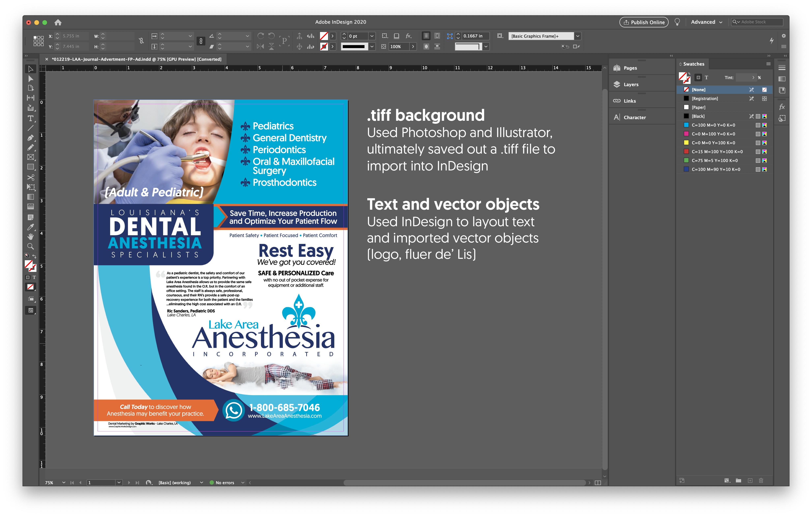Click the X position 5.755 in field
Image resolution: width=812 pixels, height=516 pixels.
75,36
